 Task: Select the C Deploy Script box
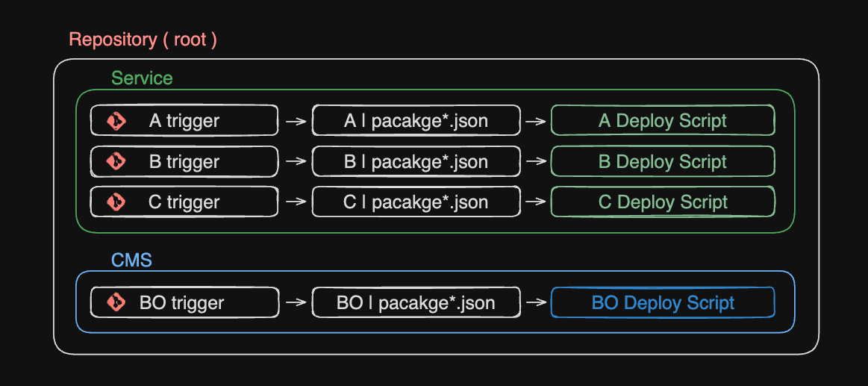(x=662, y=202)
